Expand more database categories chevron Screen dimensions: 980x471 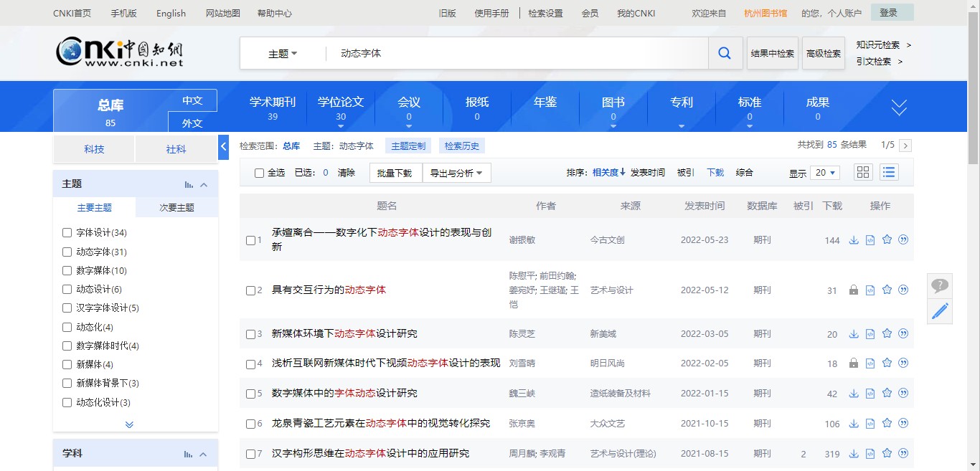(x=899, y=108)
